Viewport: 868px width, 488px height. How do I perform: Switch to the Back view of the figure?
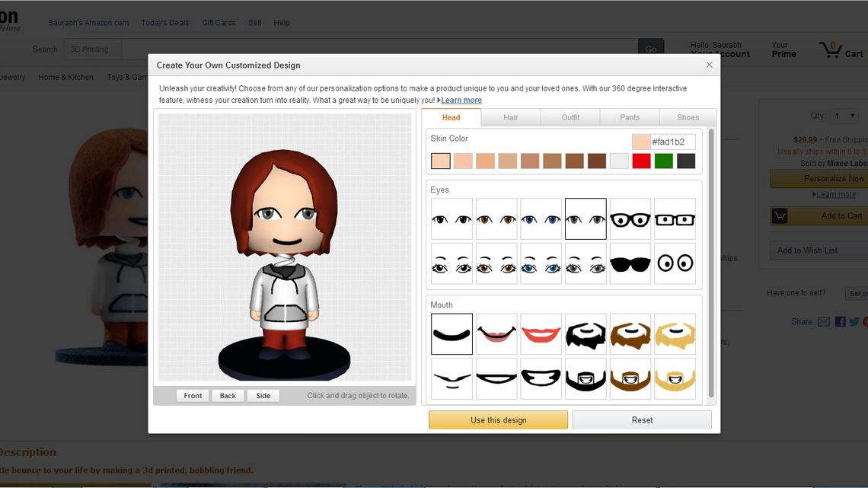[x=227, y=395]
